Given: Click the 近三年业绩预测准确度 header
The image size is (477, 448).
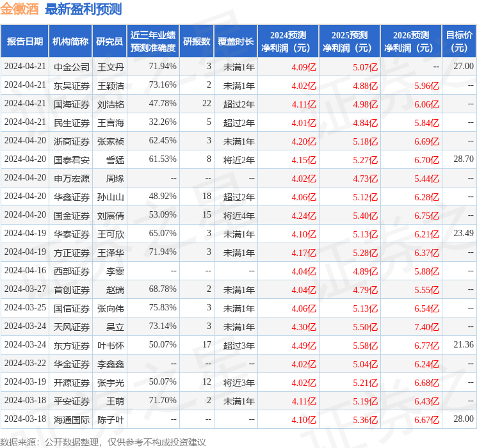Looking at the screenshot, I should pos(153,42).
